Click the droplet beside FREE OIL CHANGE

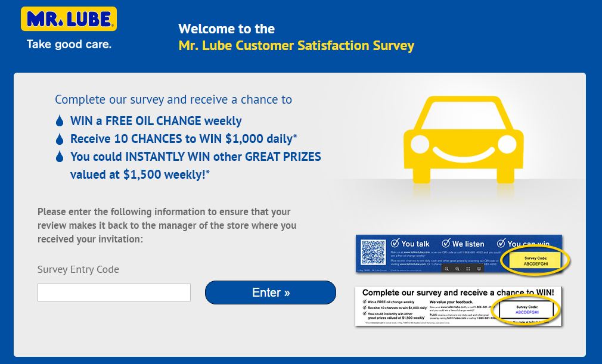coord(60,121)
